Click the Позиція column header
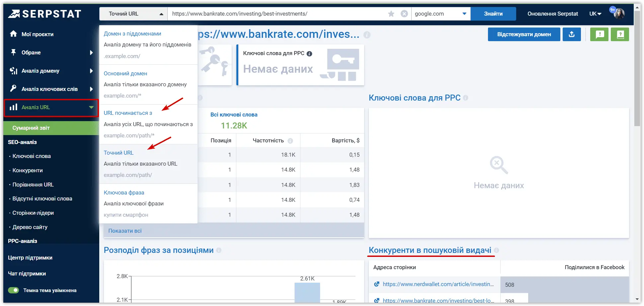This screenshot has height=306, width=644. click(x=221, y=140)
